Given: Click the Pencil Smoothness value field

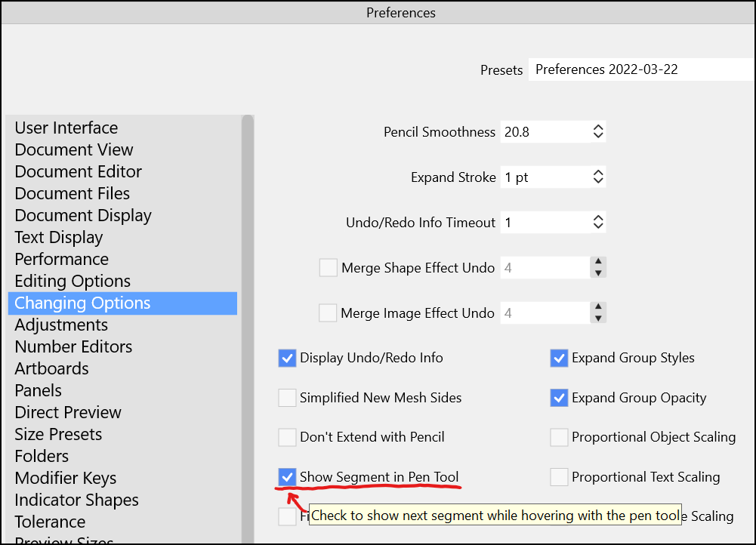Looking at the screenshot, I should tap(544, 132).
